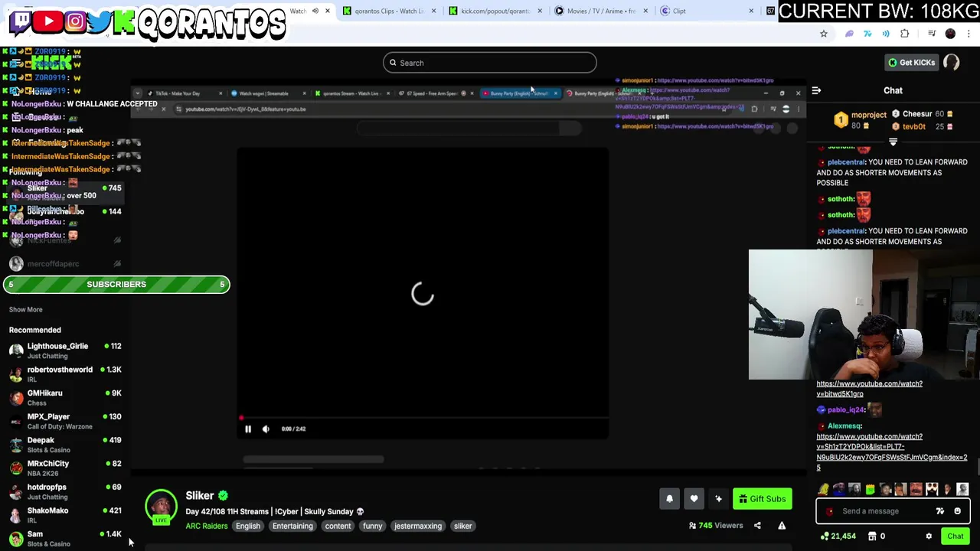
Task: Mute the tab using its speaker icon
Action: 315,11
